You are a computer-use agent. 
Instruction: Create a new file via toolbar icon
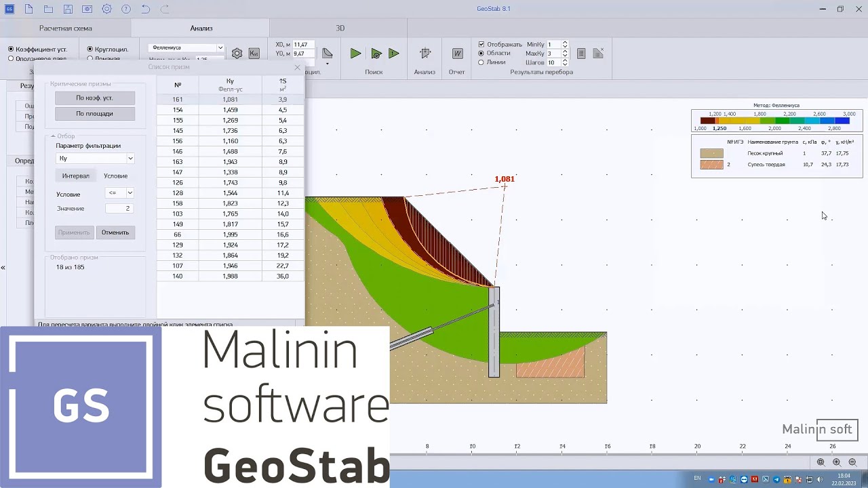point(28,9)
